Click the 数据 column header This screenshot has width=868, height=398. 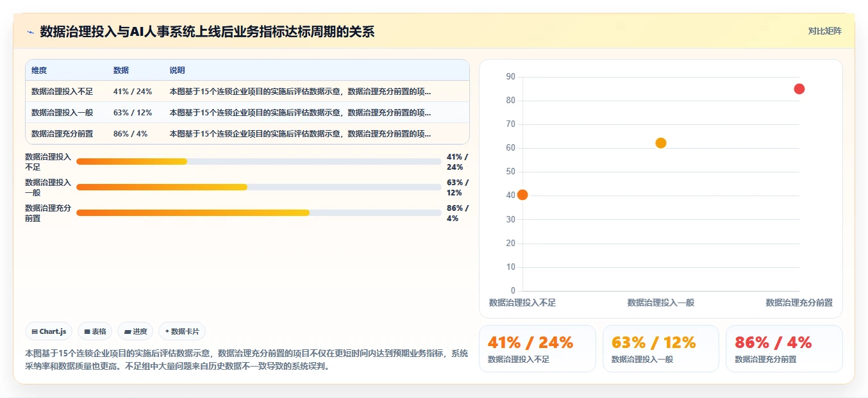(x=121, y=70)
